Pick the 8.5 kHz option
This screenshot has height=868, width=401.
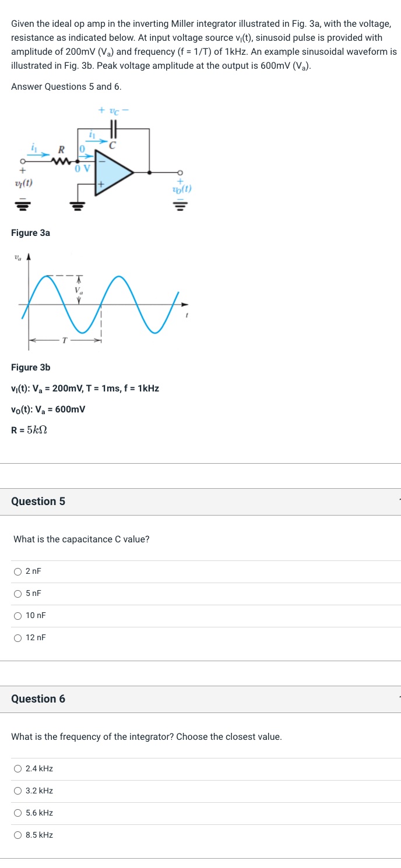tap(19, 835)
